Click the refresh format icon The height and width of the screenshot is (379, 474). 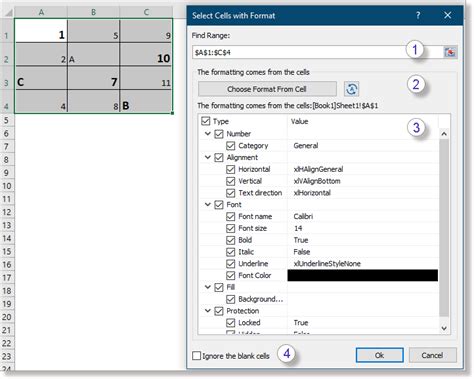tap(351, 89)
